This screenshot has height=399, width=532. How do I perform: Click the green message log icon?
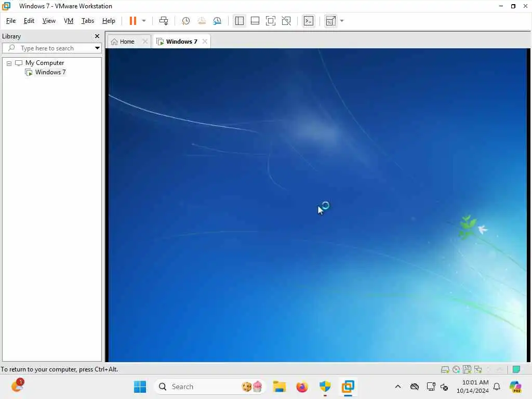tap(516, 369)
